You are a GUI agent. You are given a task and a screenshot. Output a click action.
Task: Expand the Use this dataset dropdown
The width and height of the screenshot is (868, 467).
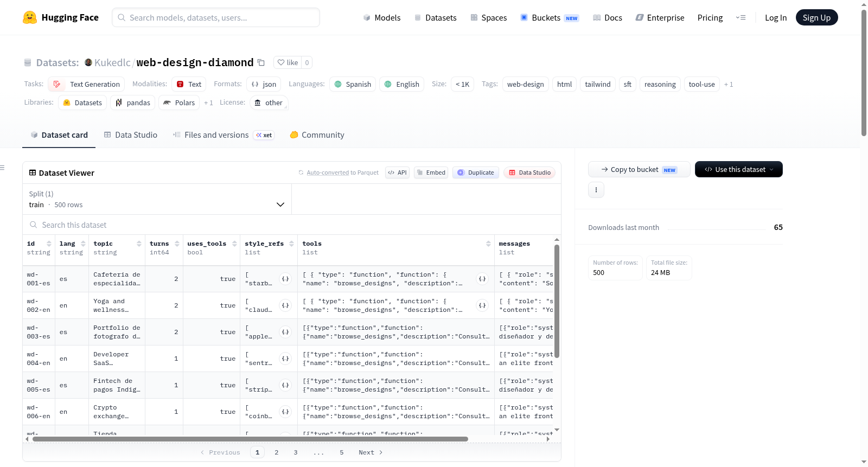click(738, 169)
